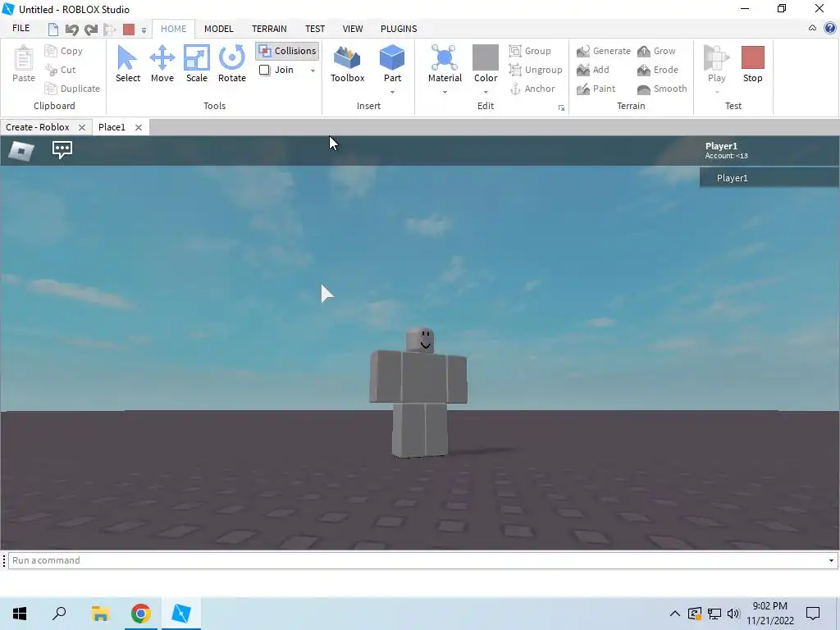Cut the selection
This screenshot has width=840, height=630.
(x=61, y=70)
